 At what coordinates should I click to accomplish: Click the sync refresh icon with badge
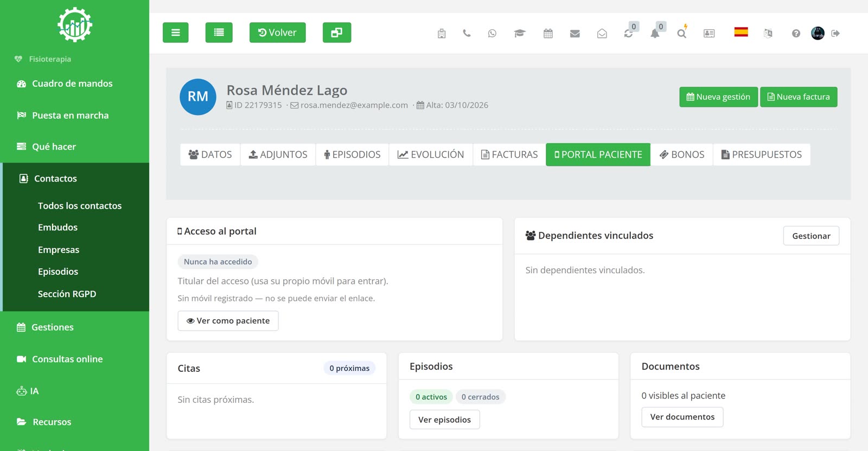pos(628,34)
